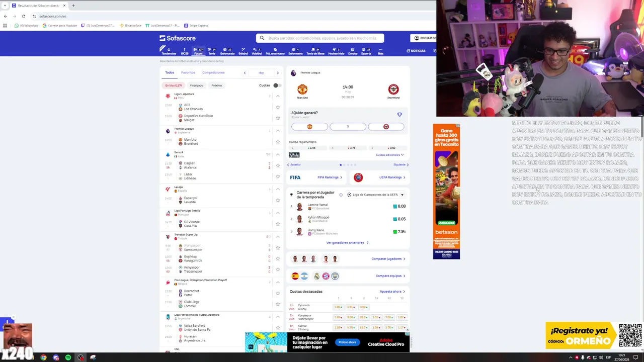Open the Voleibol sport icon
This screenshot has height=362, width=644.
[257, 51]
